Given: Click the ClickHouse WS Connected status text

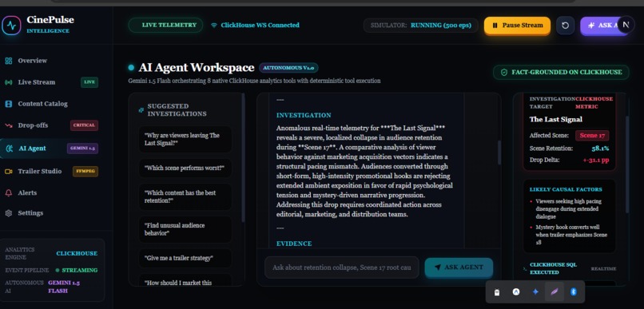Looking at the screenshot, I should [260, 26].
